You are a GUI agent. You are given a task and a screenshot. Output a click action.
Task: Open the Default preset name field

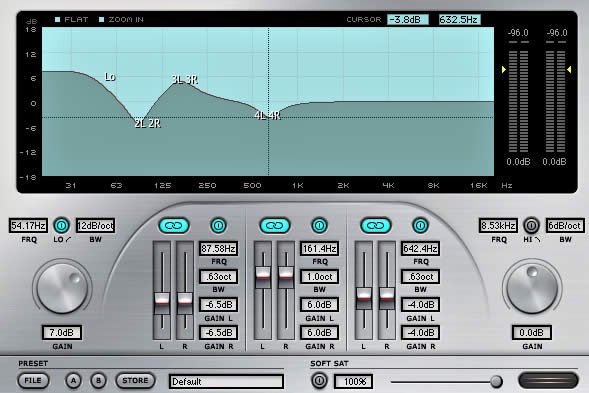coord(226,381)
